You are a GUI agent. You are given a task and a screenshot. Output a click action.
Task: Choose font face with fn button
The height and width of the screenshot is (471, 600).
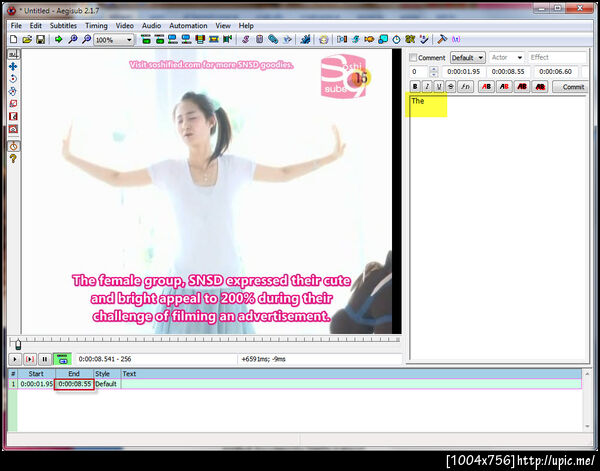coord(465,87)
